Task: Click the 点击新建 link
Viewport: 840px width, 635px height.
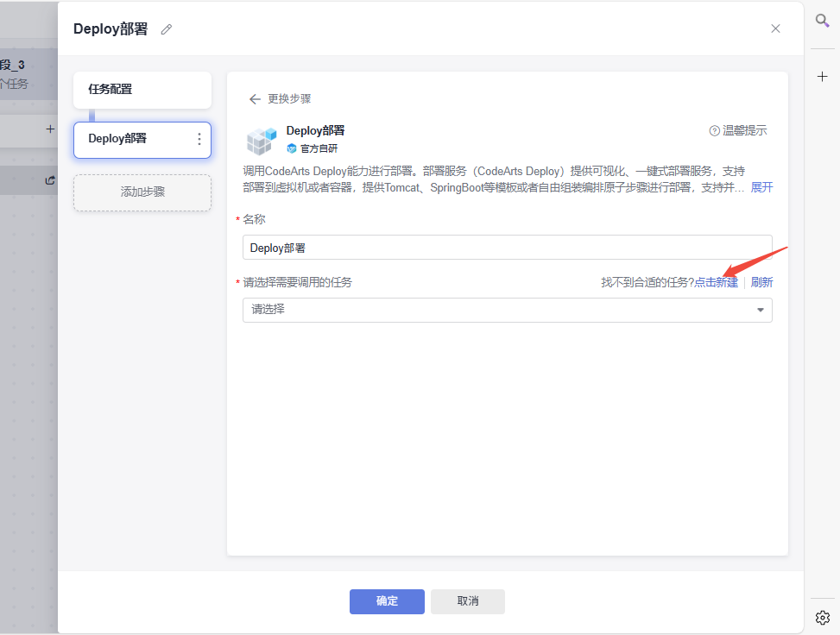Action: coord(717,282)
